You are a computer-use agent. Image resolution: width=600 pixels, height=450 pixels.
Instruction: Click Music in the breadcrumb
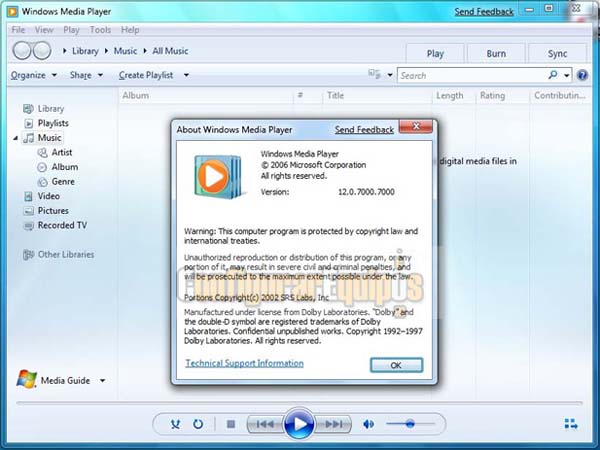[125, 51]
